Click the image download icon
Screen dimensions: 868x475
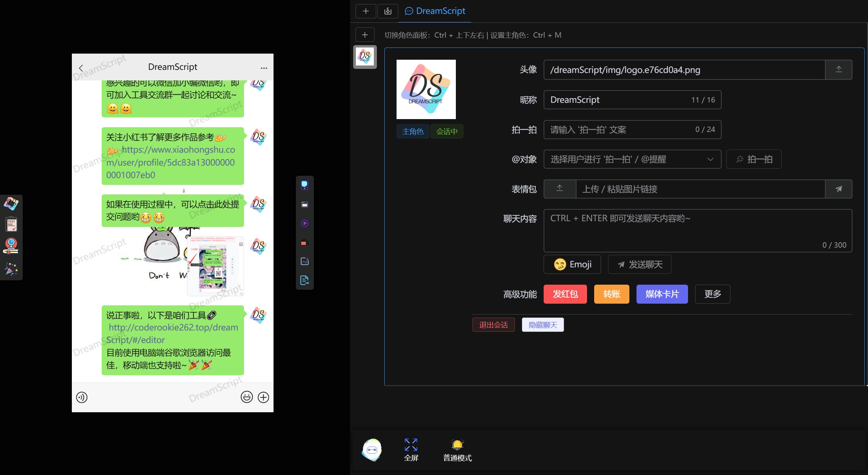pos(304,261)
